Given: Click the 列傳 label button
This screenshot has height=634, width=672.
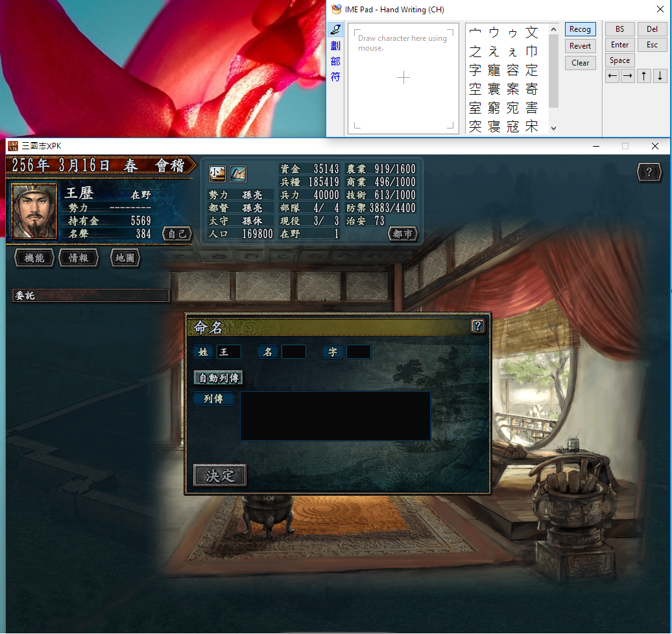Looking at the screenshot, I should pos(213,398).
